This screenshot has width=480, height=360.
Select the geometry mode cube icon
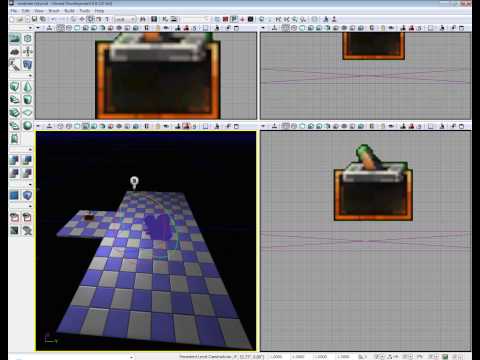tap(28, 38)
